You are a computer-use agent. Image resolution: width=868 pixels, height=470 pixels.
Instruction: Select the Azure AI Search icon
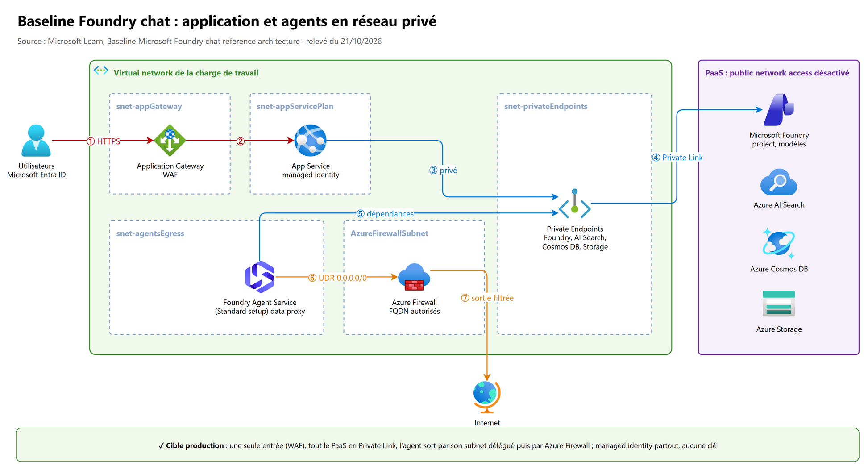point(779,182)
